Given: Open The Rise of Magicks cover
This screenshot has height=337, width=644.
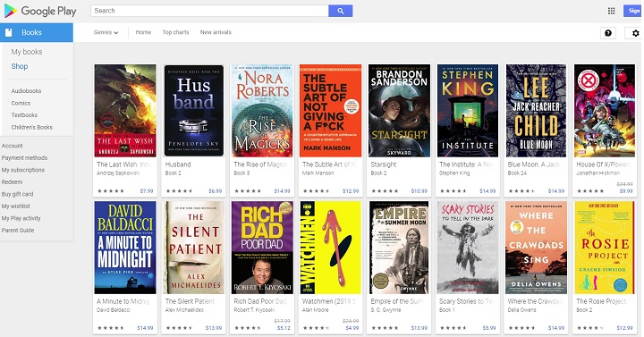Looking at the screenshot, I should (262, 111).
